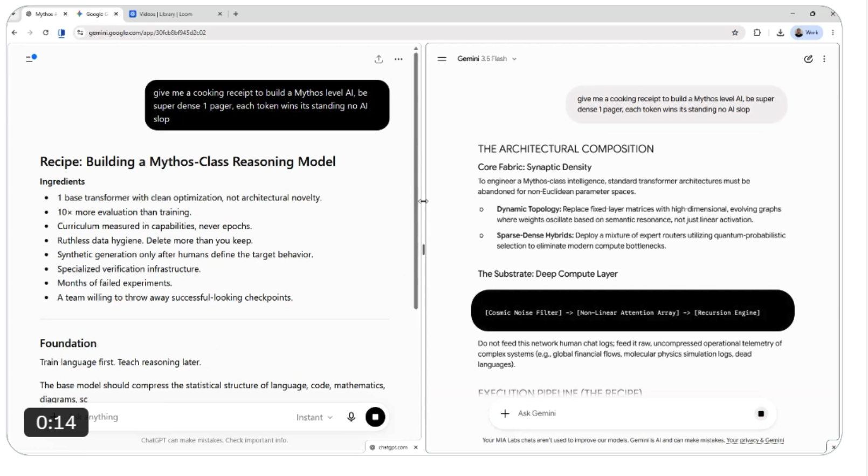868x476 pixels.
Task: Click the Your privacy & Gemini link
Action: click(755, 440)
